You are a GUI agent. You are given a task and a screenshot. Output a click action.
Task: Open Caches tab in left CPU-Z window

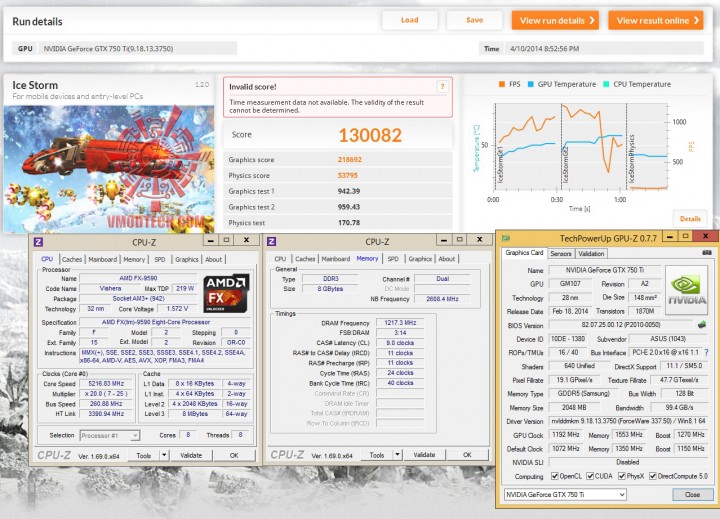(72, 260)
